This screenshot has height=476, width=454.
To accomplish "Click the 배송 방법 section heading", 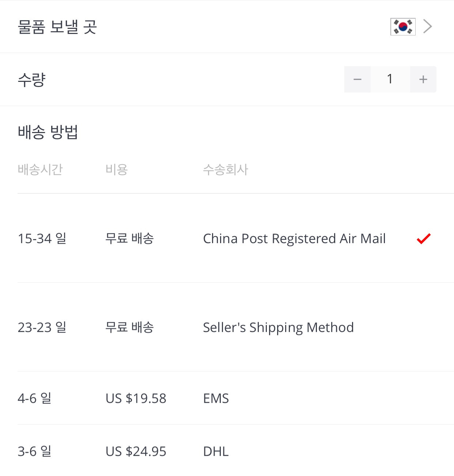I will point(48,132).
